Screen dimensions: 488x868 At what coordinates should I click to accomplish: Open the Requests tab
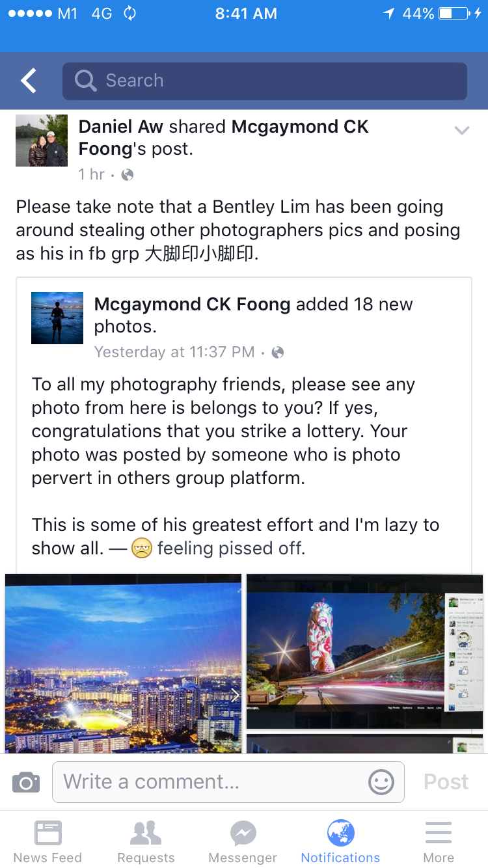click(146, 841)
